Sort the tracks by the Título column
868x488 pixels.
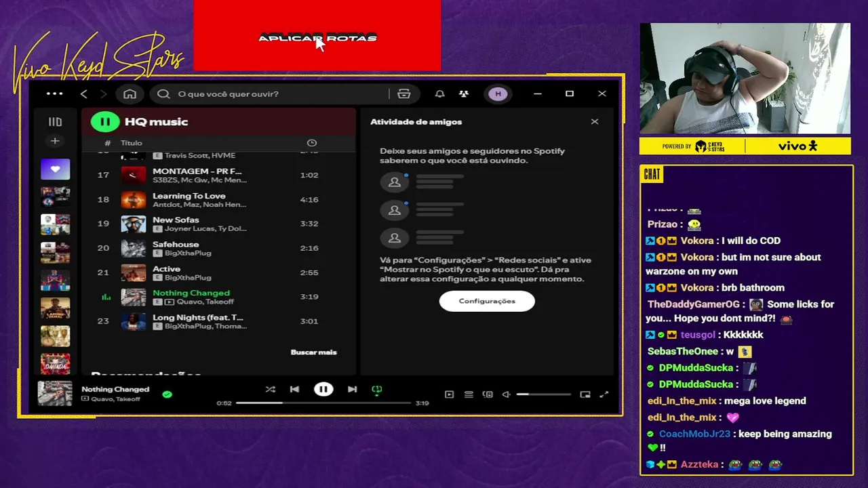click(132, 143)
